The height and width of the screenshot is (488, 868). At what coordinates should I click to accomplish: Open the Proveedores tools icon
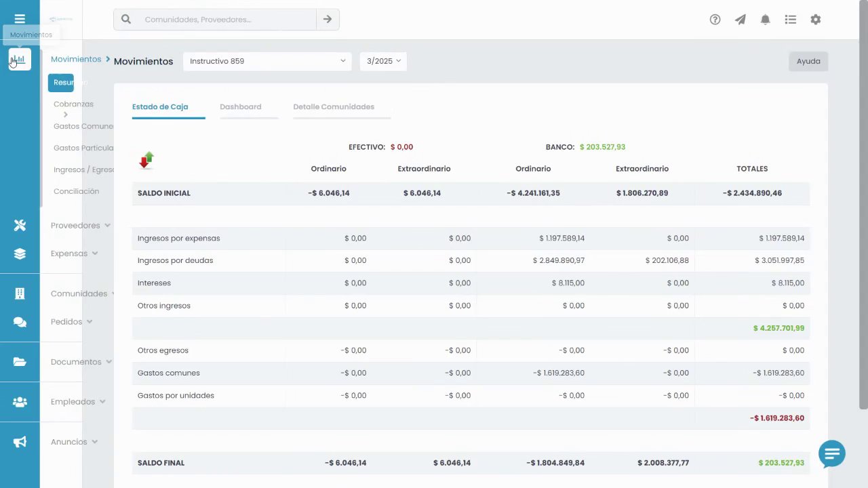coord(20,225)
